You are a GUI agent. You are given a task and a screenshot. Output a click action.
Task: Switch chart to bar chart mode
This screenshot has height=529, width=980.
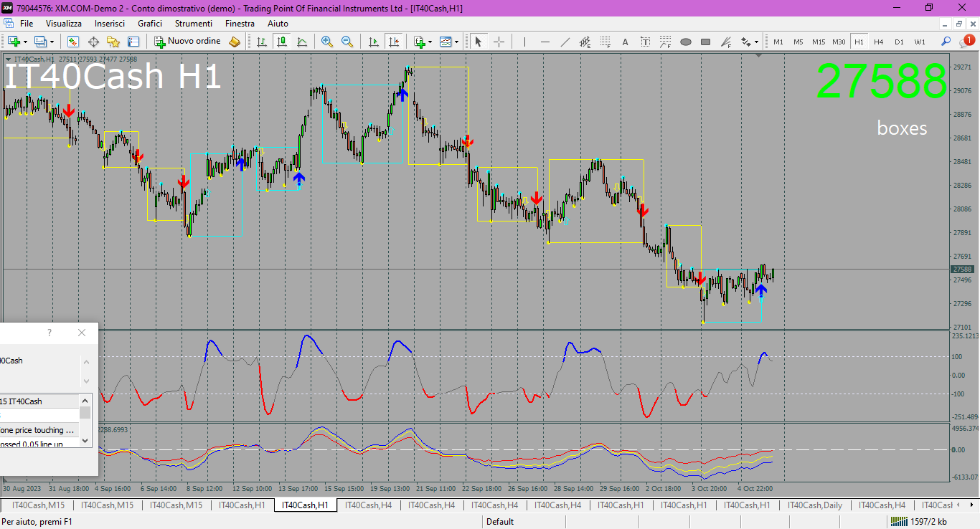262,42
